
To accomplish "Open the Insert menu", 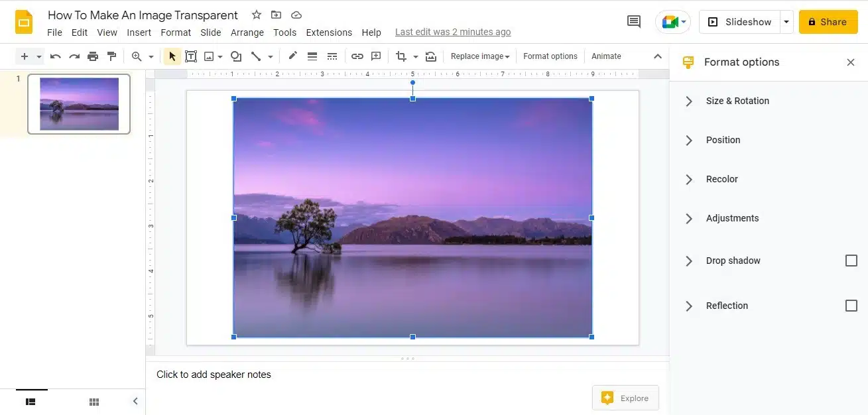I will (x=139, y=32).
